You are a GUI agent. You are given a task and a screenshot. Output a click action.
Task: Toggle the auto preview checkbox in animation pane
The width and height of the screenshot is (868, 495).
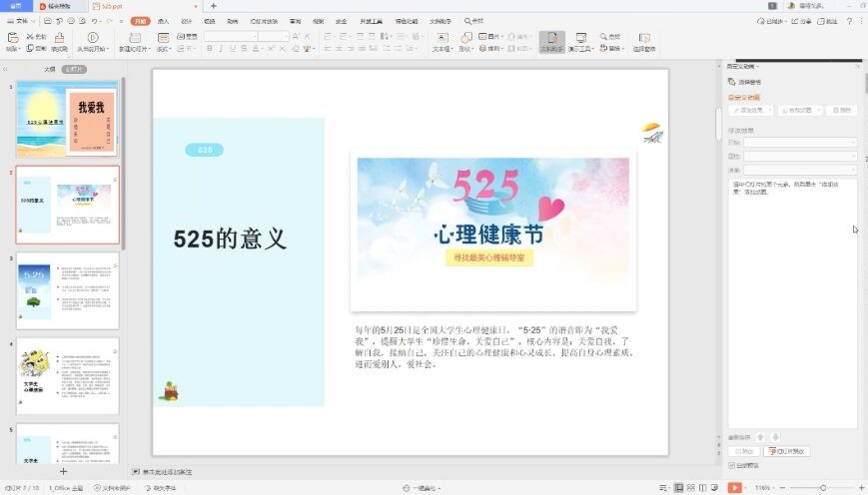[x=731, y=465]
